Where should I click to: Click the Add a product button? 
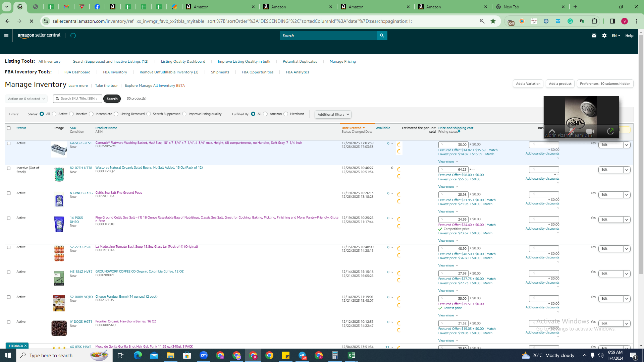click(560, 84)
